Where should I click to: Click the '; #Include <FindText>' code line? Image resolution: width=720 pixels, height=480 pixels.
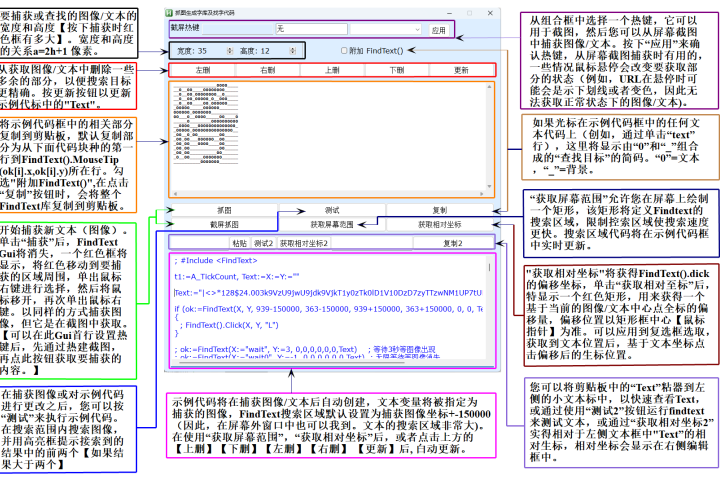[x=216, y=260]
